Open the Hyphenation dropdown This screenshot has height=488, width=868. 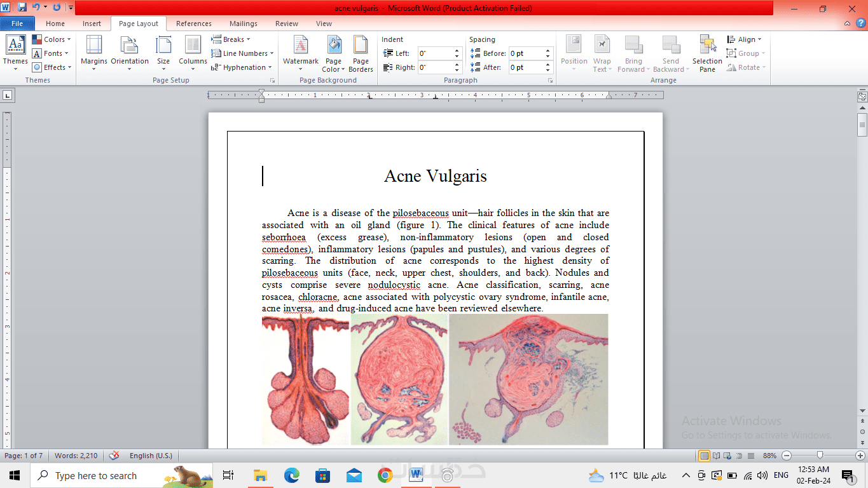[x=242, y=67]
